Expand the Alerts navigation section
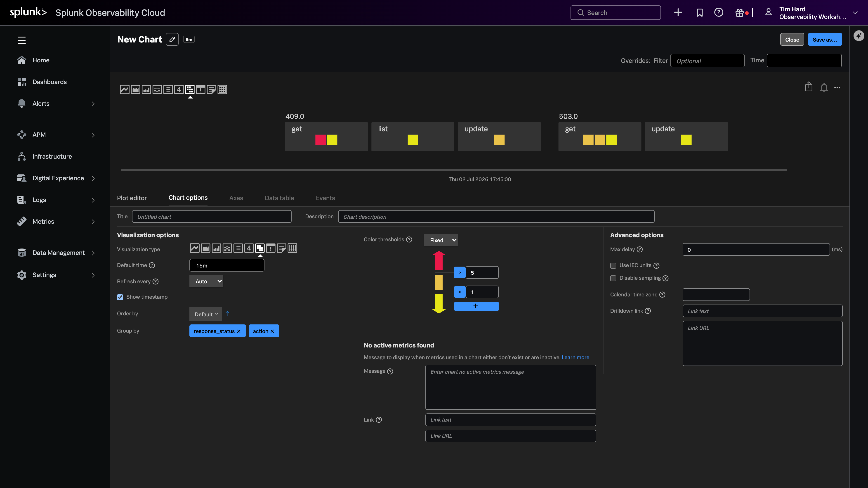This screenshot has height=488, width=868. 93,104
